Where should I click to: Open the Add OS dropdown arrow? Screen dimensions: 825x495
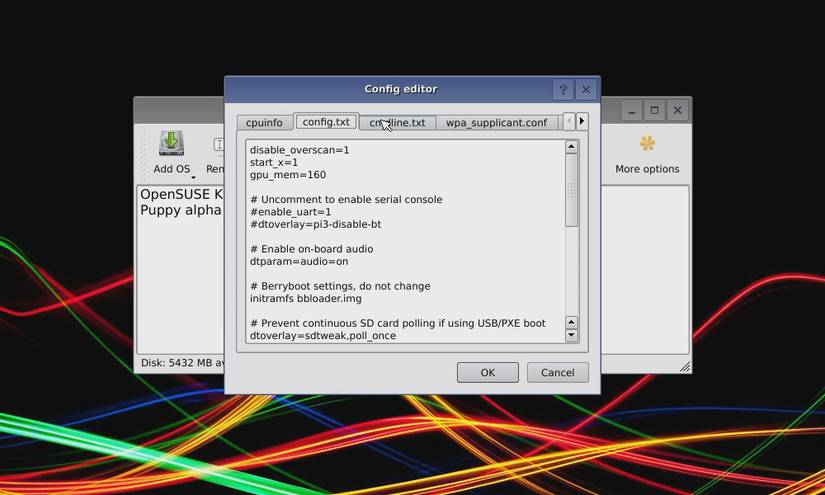tap(193, 177)
